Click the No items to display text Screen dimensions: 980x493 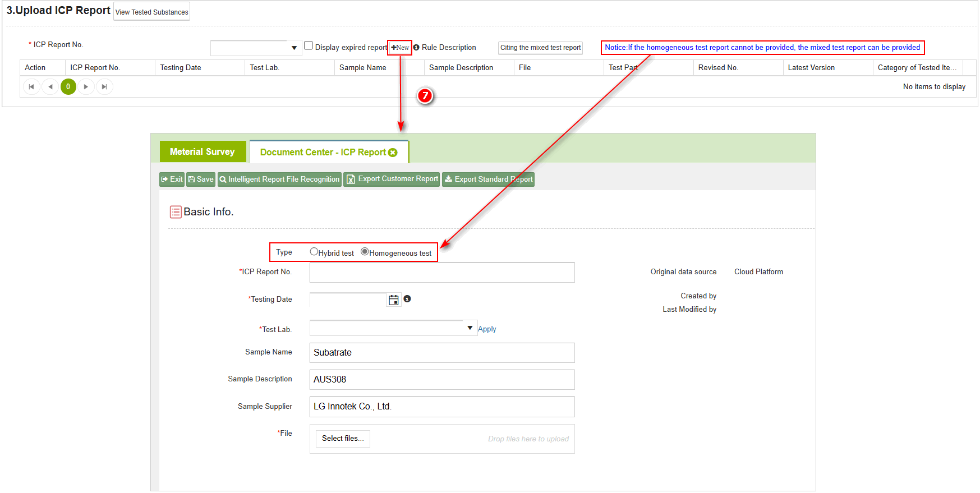click(x=934, y=87)
